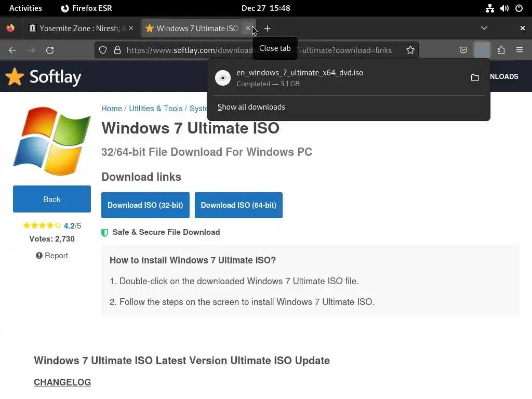Click the Windows 7 logo thumbnail
The width and height of the screenshot is (532, 399).
(52, 141)
